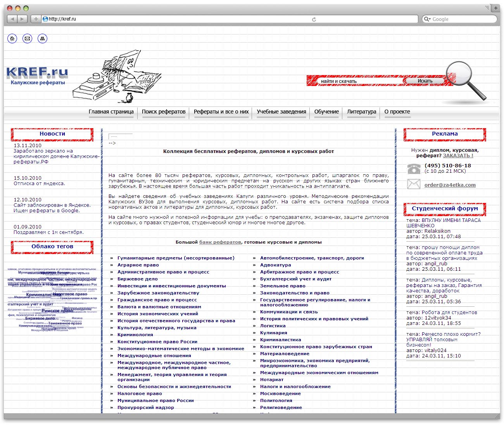Click news item Отписка от яндекса
The height and width of the screenshot is (433, 504).
pyautogui.click(x=39, y=184)
